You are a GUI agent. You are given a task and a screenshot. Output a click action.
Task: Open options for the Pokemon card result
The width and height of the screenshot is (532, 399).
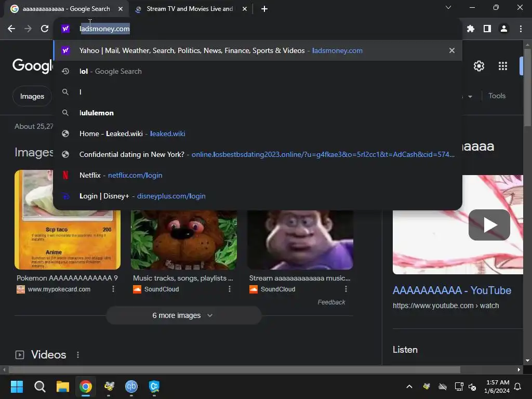pos(113,289)
